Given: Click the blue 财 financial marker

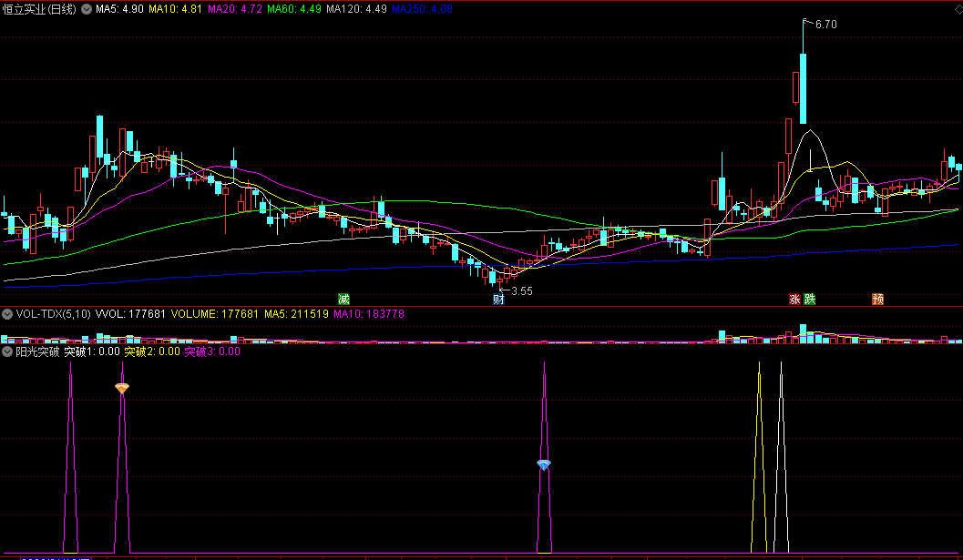Looking at the screenshot, I should coord(498,299).
